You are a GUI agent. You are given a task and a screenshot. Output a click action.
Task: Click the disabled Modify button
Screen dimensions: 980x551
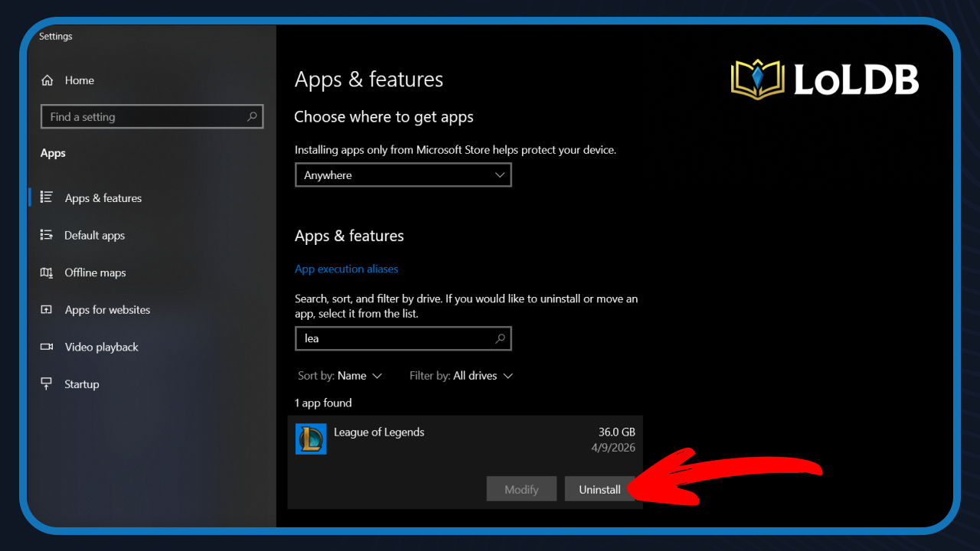tap(521, 489)
